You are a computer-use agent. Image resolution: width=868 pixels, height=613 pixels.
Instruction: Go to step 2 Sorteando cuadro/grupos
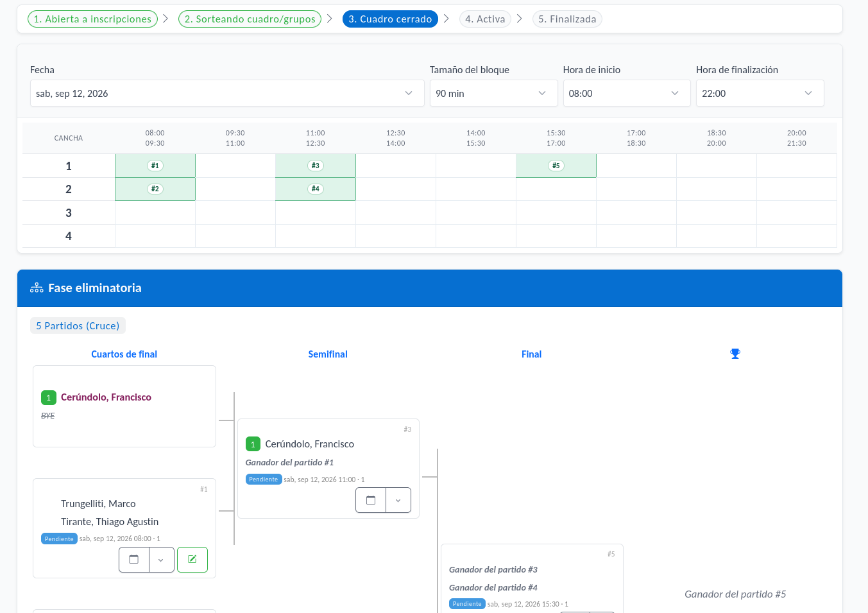250,19
